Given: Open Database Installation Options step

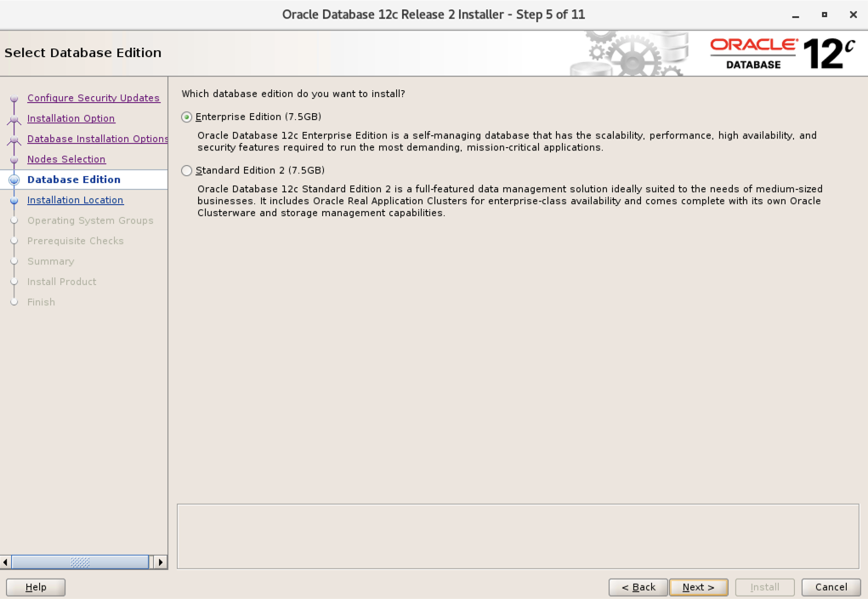Looking at the screenshot, I should point(98,139).
